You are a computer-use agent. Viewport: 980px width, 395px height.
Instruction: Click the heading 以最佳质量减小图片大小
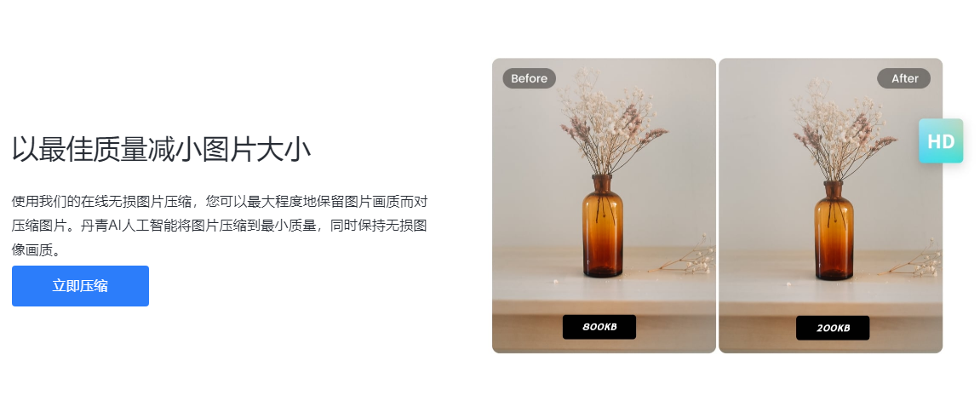pos(161,149)
